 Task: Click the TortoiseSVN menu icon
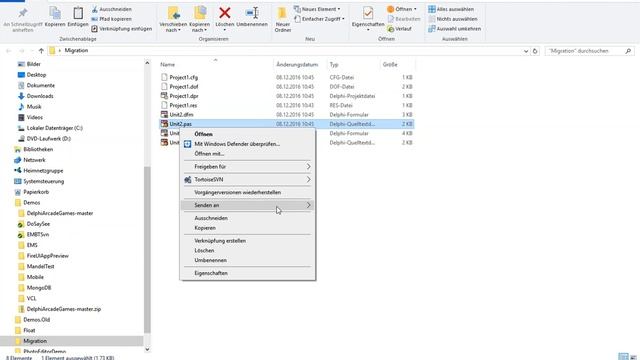click(x=187, y=180)
